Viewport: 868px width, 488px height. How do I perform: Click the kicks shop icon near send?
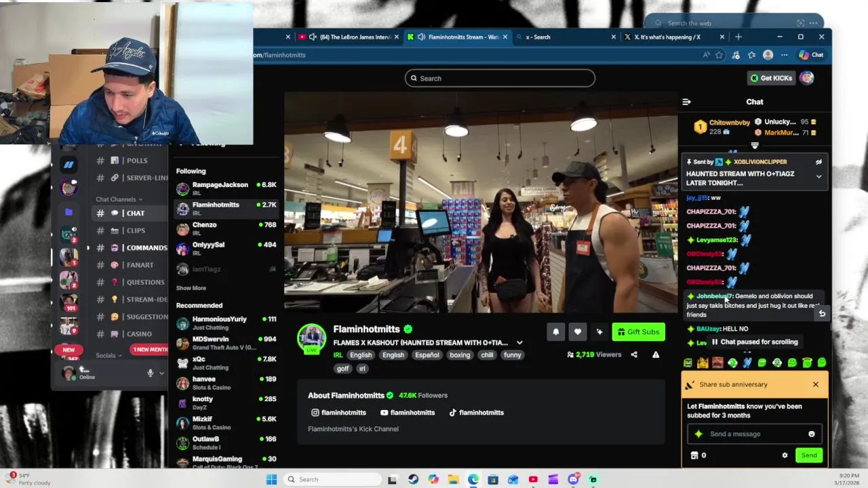coord(694,455)
